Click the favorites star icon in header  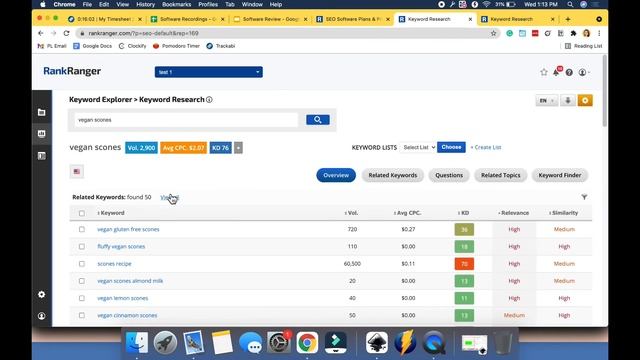pos(544,72)
